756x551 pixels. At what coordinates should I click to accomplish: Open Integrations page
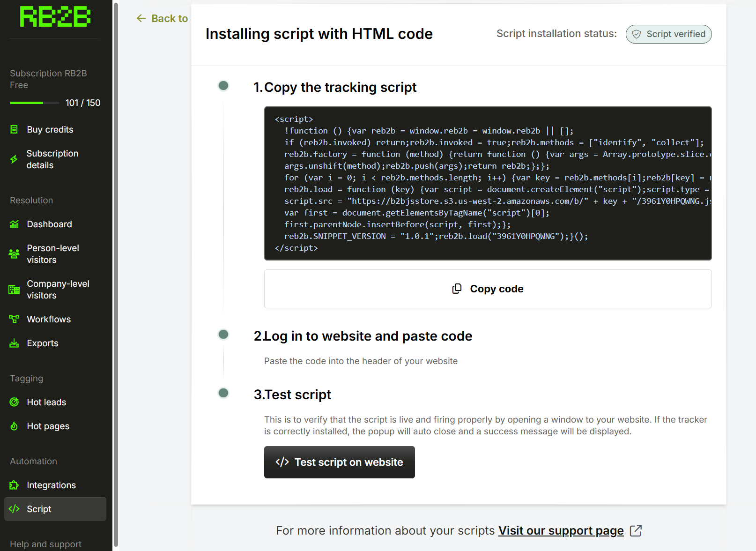[x=55, y=485]
